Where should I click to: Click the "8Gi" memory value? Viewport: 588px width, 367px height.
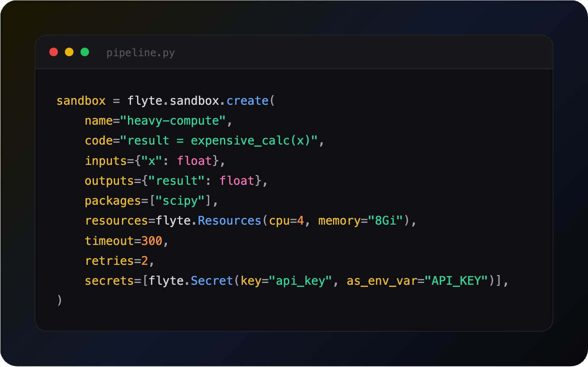386,221
